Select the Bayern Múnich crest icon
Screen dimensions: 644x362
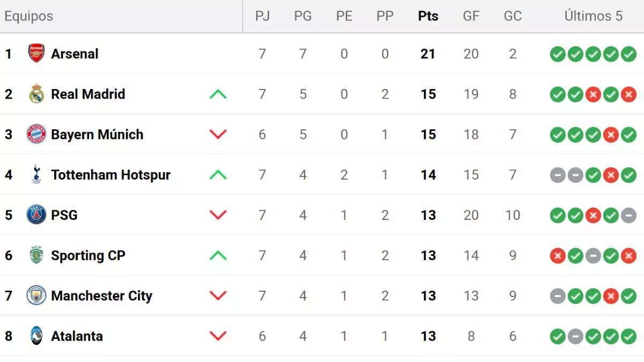coord(36,134)
